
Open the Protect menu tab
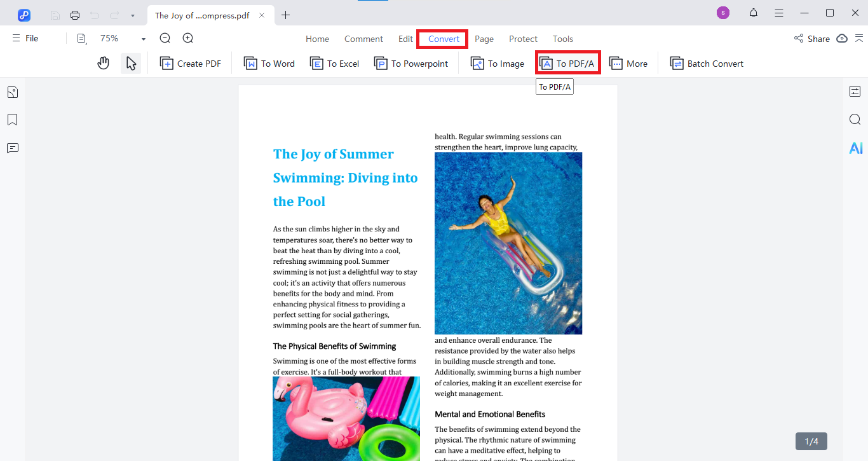tap(523, 39)
